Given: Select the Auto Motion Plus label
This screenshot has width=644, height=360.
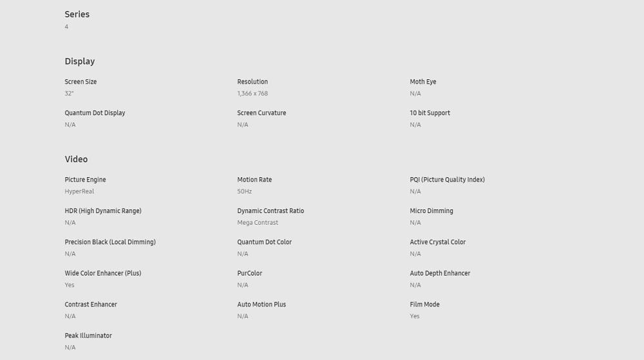Looking at the screenshot, I should (261, 305).
